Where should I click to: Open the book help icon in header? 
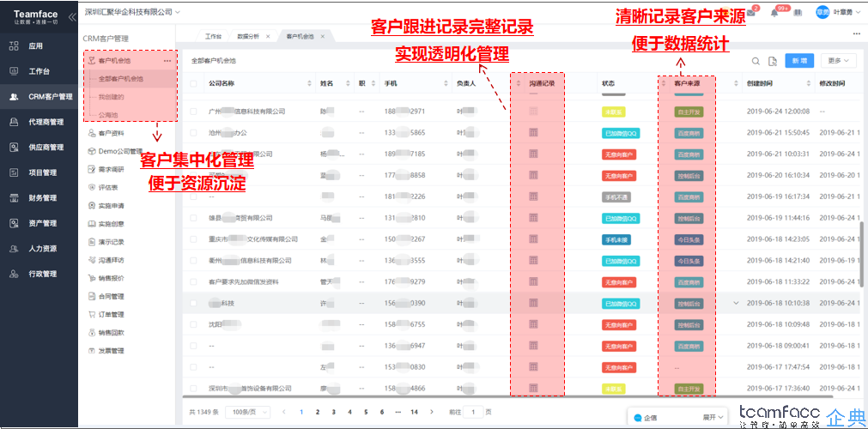pos(798,12)
